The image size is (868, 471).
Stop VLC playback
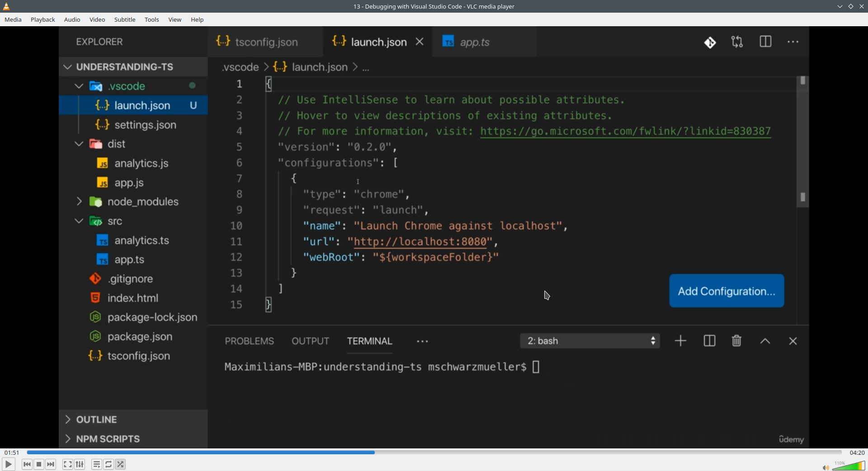[39, 464]
